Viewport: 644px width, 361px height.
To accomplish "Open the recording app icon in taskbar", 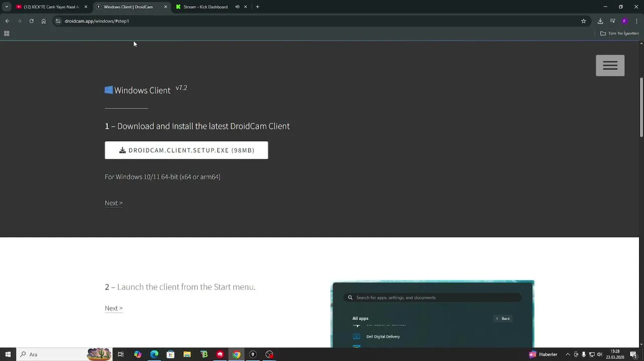I will [270, 354].
